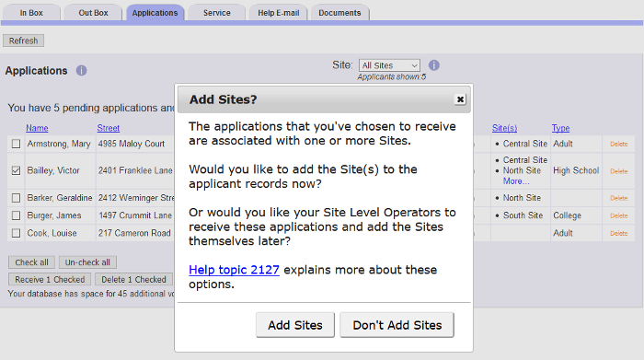
Task: Delete the Bailley, Victor application
Action: 618,171
